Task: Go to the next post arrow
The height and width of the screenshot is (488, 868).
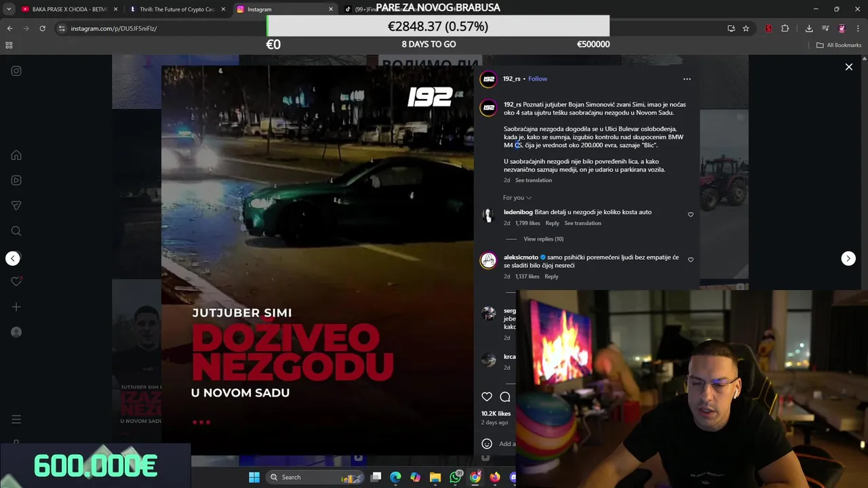Action: tap(848, 258)
